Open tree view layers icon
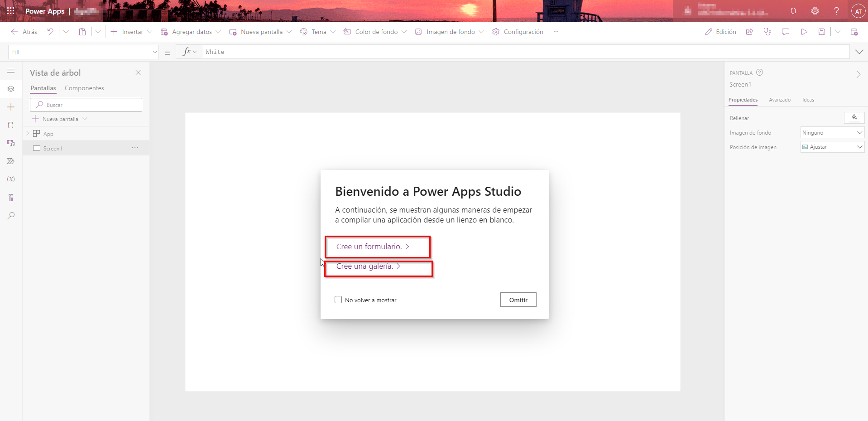868x421 pixels. [x=11, y=89]
